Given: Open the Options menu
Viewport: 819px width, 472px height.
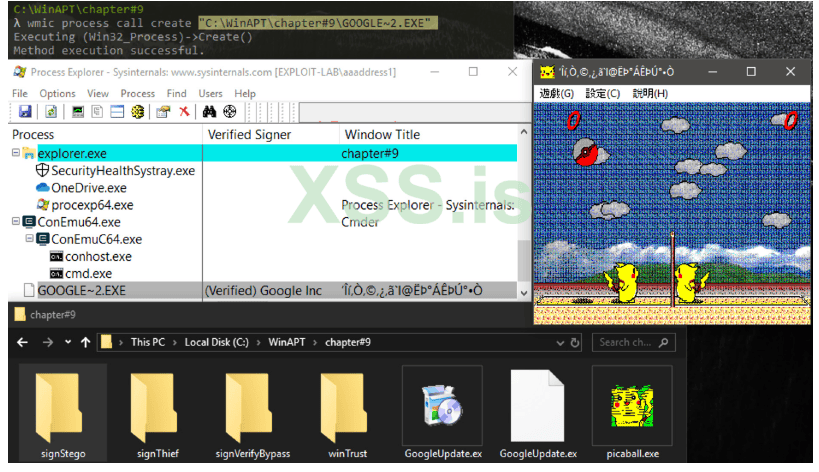Looking at the screenshot, I should pos(57,93).
